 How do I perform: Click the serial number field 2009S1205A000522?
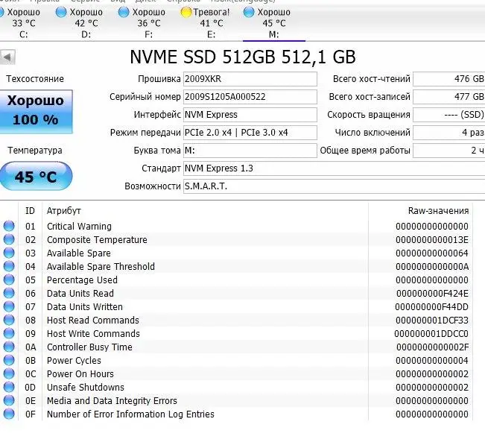pos(250,97)
